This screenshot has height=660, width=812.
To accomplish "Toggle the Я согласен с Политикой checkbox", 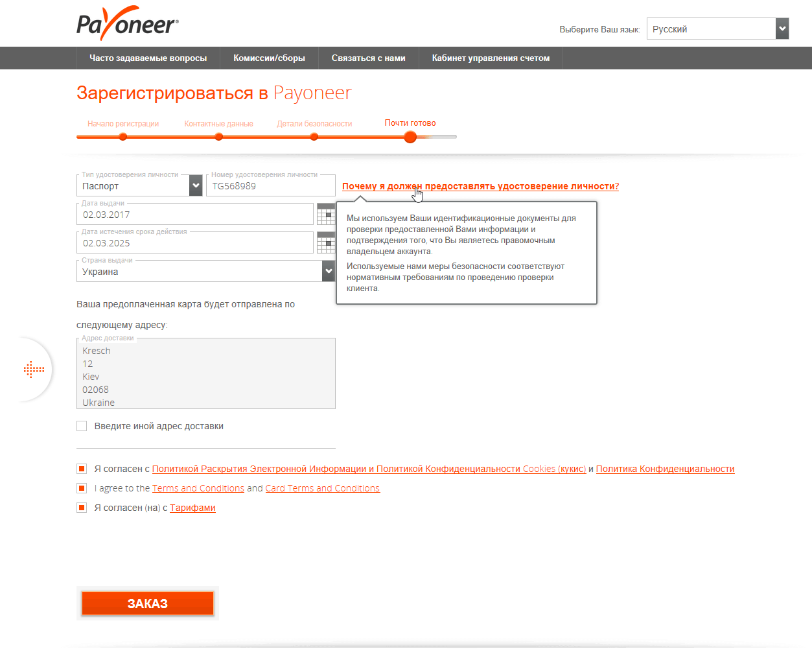I will click(x=82, y=469).
